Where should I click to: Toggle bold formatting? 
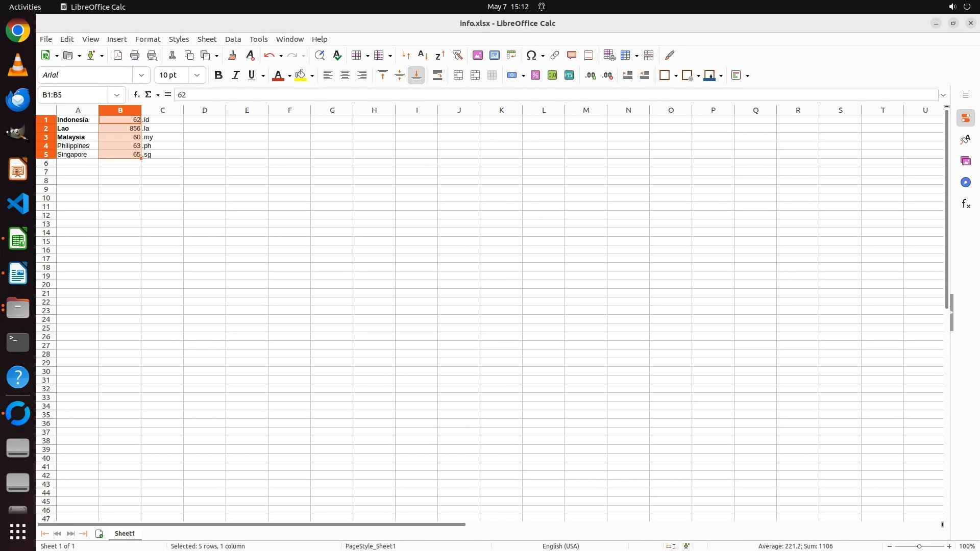218,76
